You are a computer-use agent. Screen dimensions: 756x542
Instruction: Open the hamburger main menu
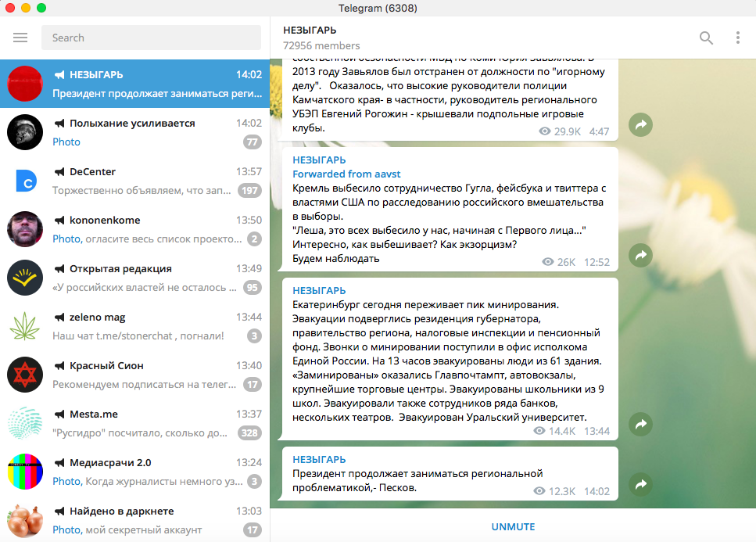point(20,38)
